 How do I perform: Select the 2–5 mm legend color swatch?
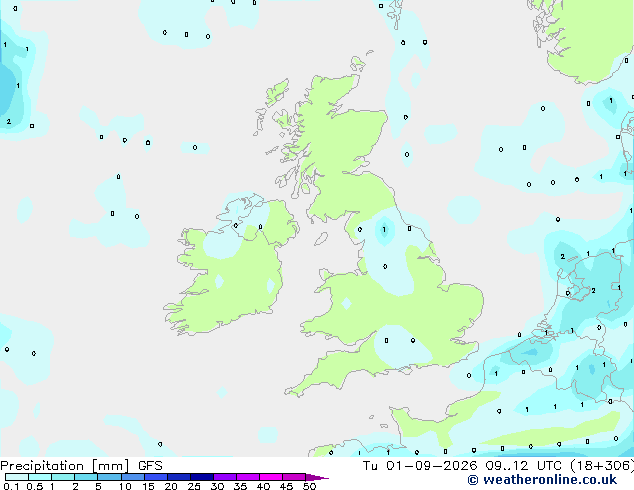tap(86, 477)
